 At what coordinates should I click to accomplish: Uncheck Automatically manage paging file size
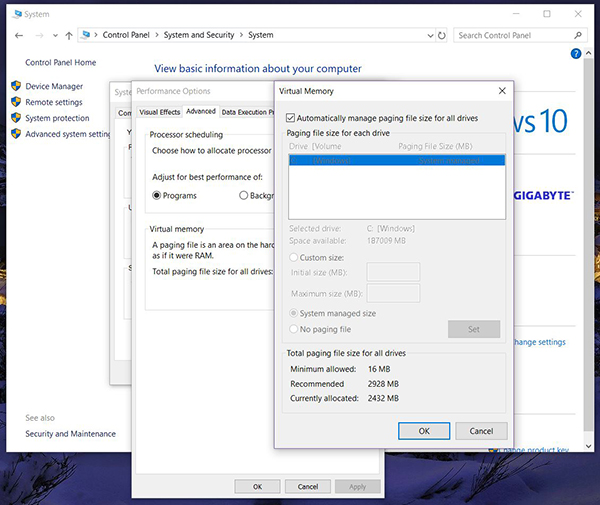coord(290,118)
